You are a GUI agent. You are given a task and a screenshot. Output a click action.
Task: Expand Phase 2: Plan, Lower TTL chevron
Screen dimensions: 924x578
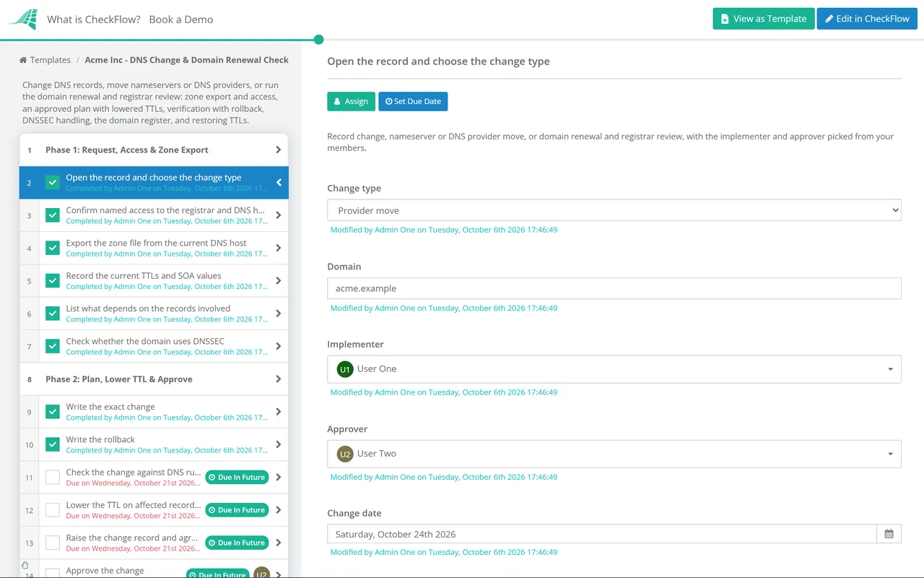coord(279,379)
